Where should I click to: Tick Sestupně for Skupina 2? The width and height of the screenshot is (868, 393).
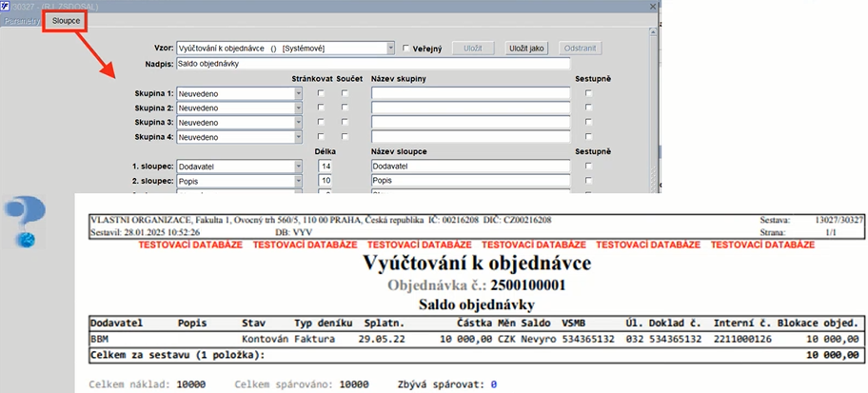click(588, 108)
